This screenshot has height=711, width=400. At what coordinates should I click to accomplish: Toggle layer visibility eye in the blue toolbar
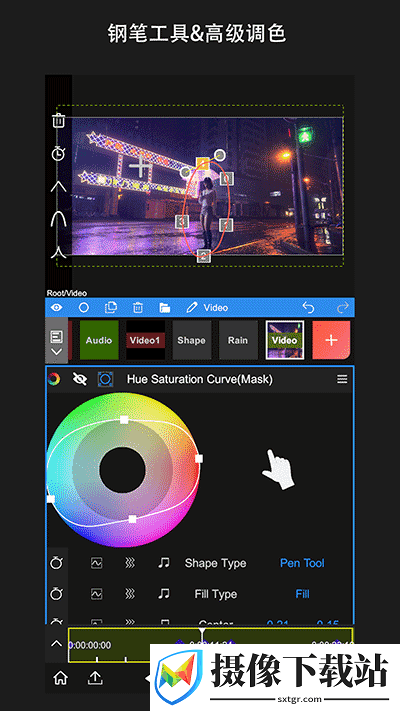click(57, 307)
